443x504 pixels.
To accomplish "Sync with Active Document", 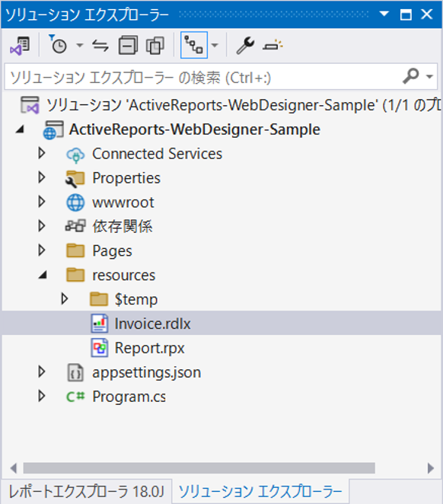I will tap(100, 46).
